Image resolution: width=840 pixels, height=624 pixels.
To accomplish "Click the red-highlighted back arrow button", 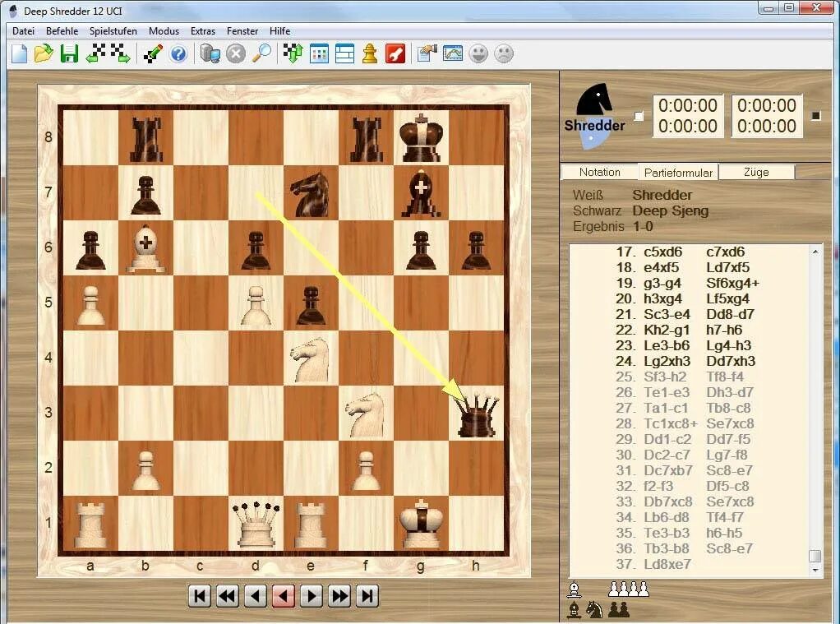I will tap(283, 595).
